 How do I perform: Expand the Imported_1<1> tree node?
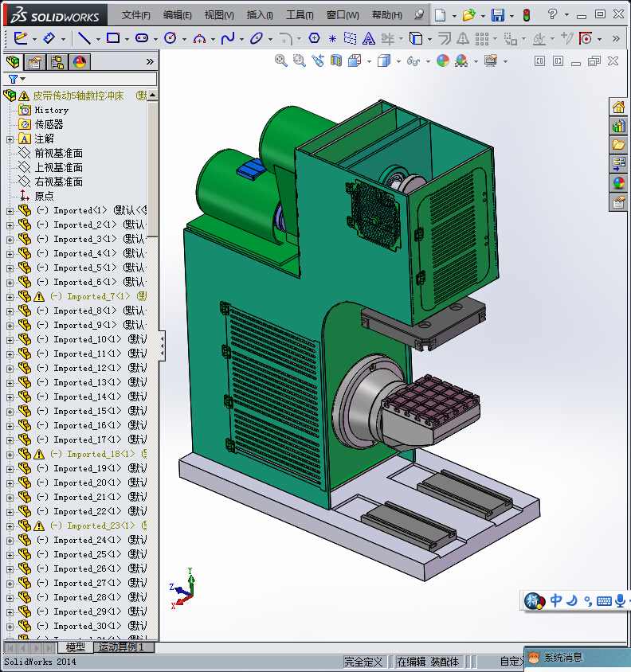(10, 211)
